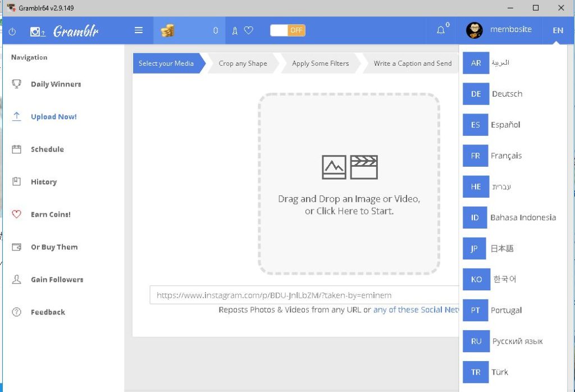Click the video clapperboard icon in drop zone
The image size is (575, 392).
[364, 167]
